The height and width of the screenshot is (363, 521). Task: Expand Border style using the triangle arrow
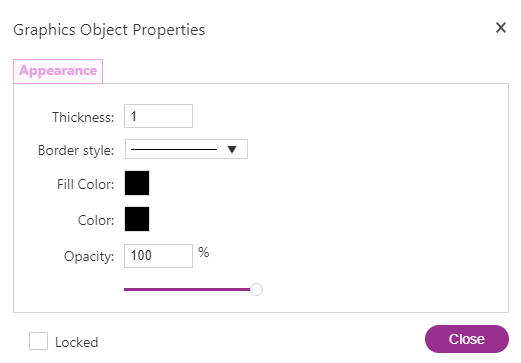point(232,149)
